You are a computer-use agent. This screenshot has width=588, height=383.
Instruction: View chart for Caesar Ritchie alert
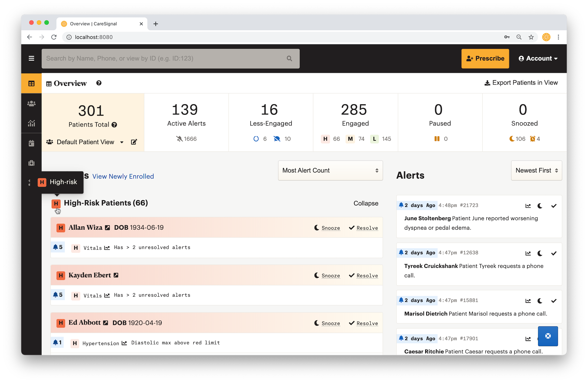(x=528, y=339)
